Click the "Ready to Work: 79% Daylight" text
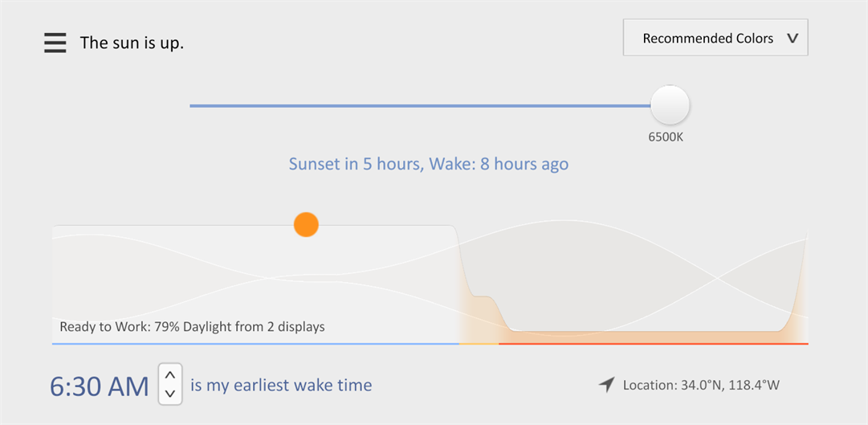868x425 pixels. point(192,327)
